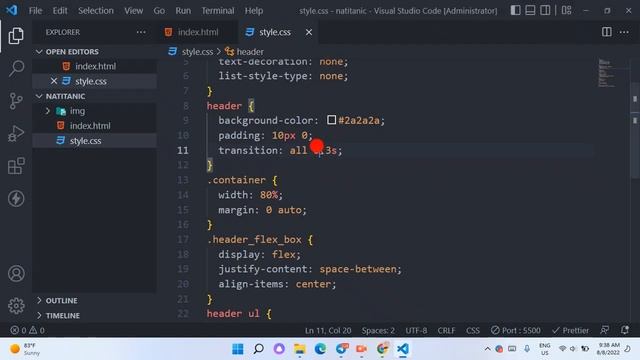Image resolution: width=640 pixels, height=360 pixels.
Task: Open Microsoft Edge from taskbar
Action: point(320,349)
